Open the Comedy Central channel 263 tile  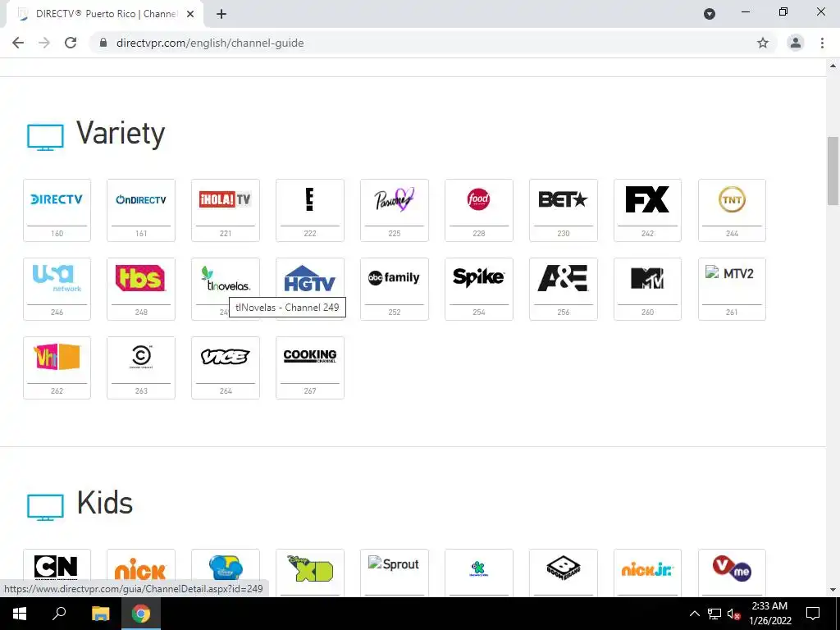point(141,368)
